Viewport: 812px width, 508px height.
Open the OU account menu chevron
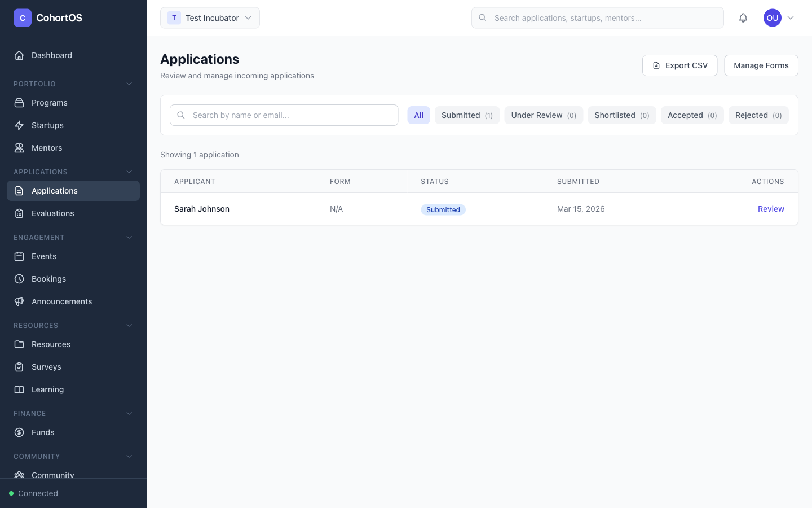coord(791,17)
